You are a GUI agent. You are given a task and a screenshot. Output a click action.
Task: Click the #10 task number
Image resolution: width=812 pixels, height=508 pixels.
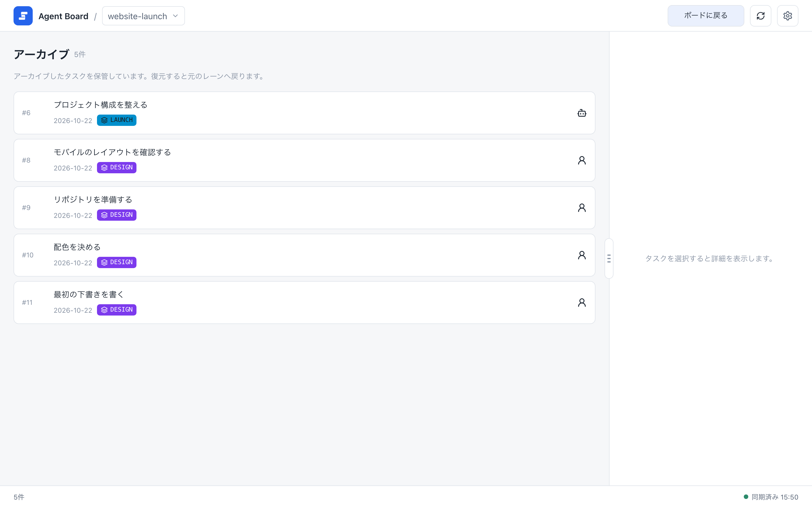[28, 255]
